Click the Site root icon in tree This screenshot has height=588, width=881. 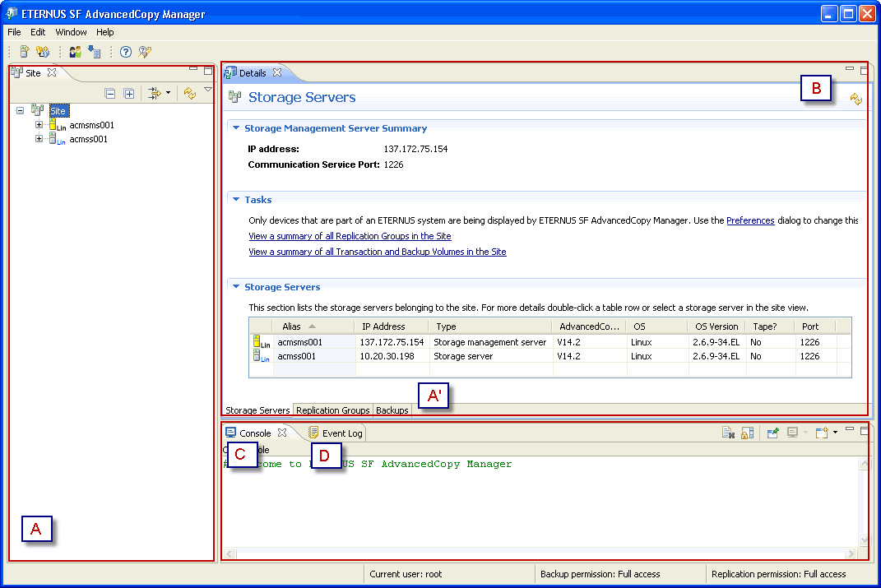pyautogui.click(x=38, y=110)
